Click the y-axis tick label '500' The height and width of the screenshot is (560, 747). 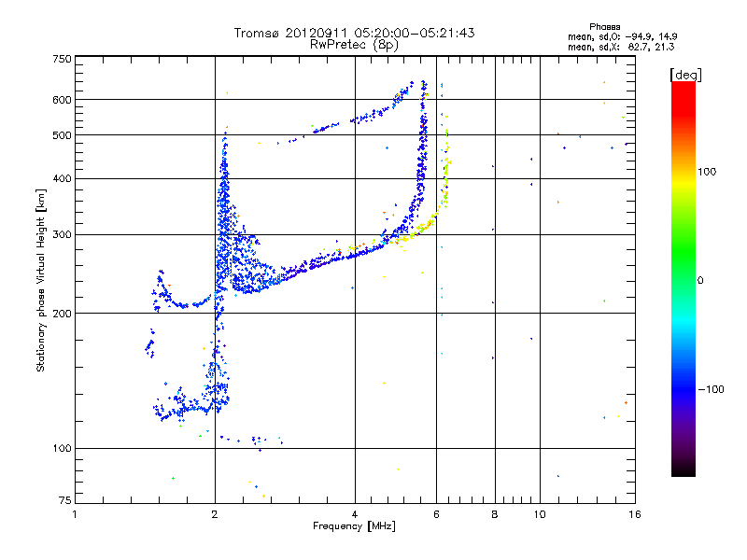tap(63, 135)
